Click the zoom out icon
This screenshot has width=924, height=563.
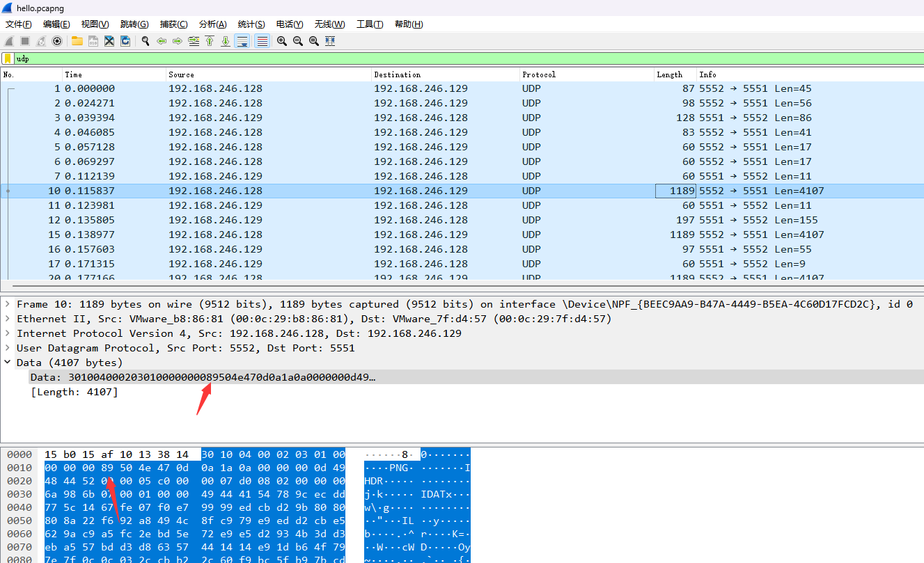tap(298, 41)
